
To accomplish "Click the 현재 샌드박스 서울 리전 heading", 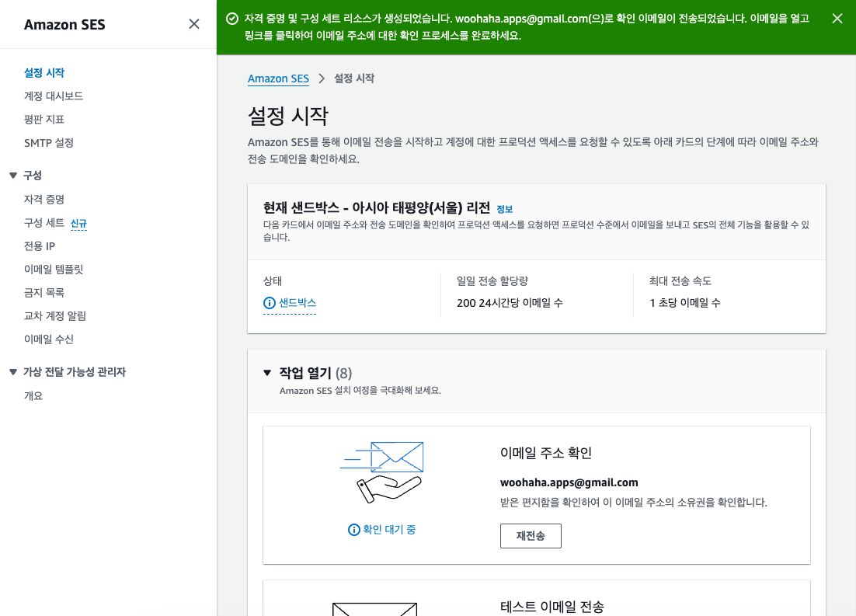I will coord(377,207).
